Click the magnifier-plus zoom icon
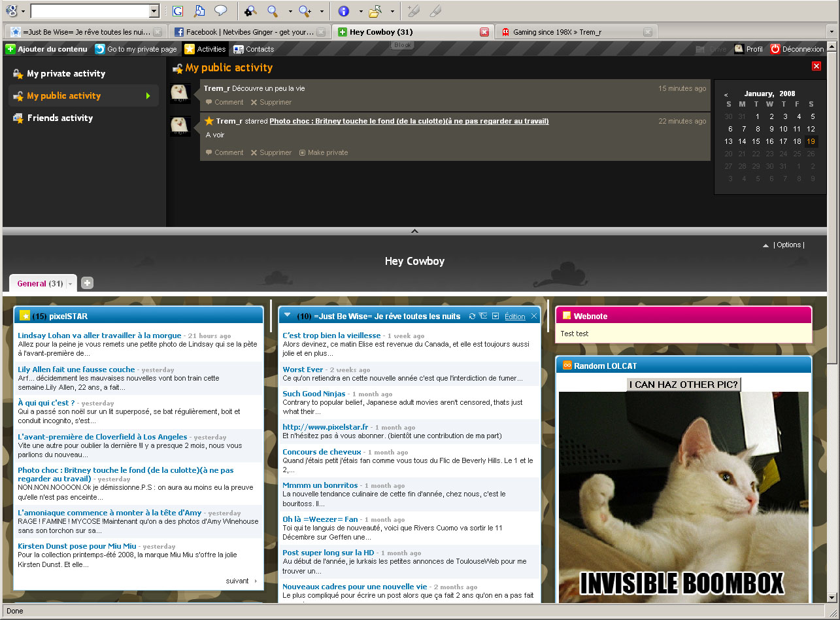Image resolution: width=840 pixels, height=620 pixels. click(305, 10)
